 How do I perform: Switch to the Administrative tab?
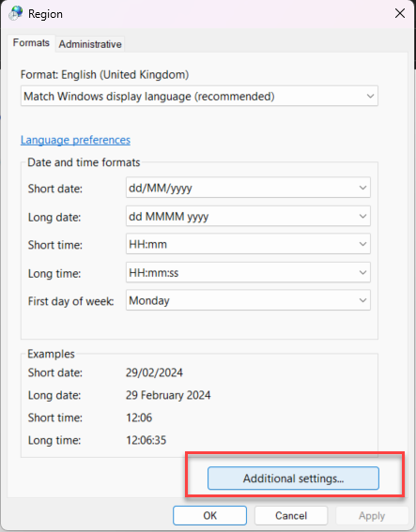(90, 44)
